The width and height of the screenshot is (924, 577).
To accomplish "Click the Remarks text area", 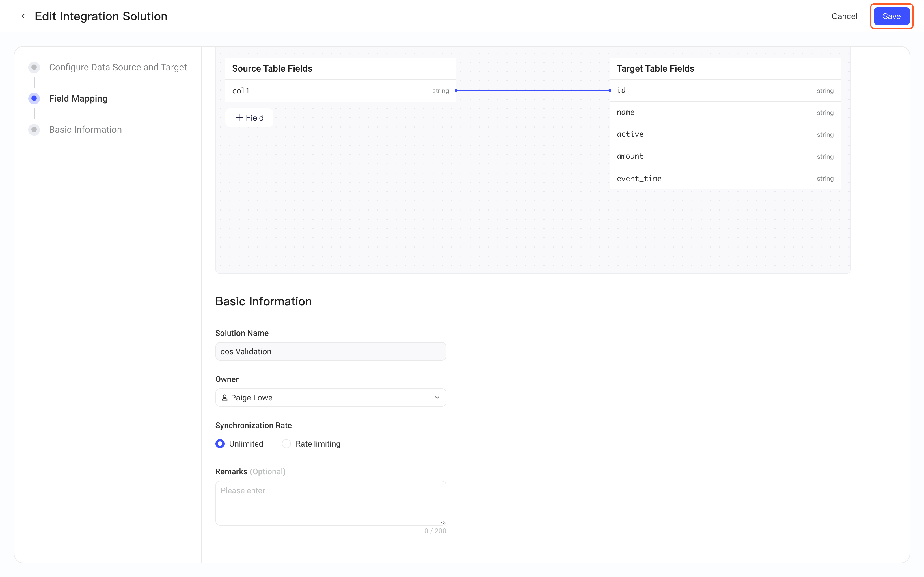I will [331, 503].
